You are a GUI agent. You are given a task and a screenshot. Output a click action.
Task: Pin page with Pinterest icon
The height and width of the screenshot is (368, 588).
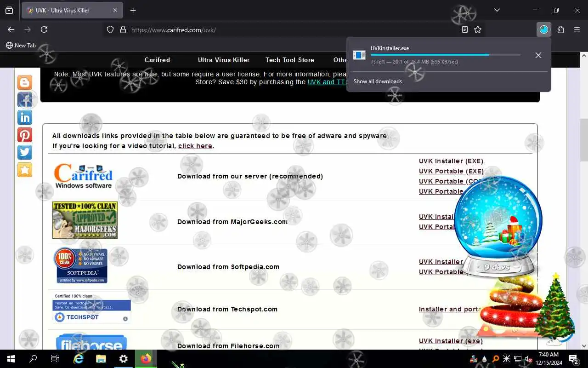point(25,135)
